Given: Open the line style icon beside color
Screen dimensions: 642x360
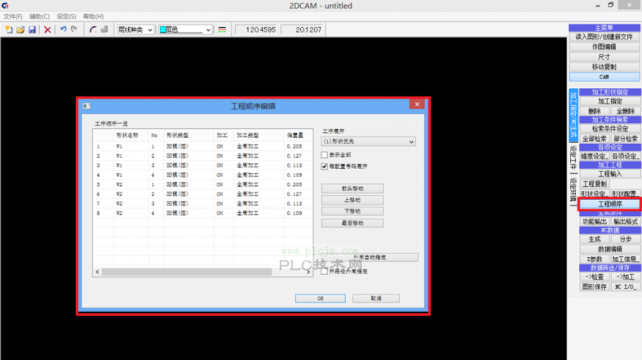Looking at the screenshot, I should [x=222, y=29].
